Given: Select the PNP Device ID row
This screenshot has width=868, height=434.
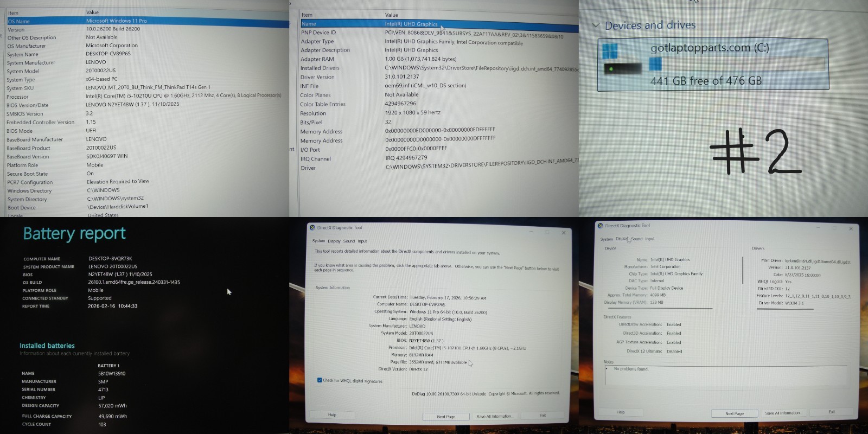Looking at the screenshot, I should pyautogui.click(x=439, y=33).
